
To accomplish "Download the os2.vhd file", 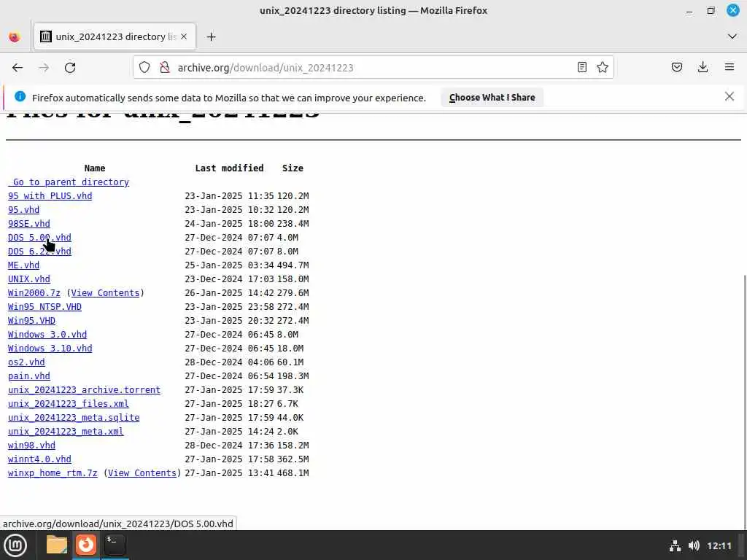I will click(x=26, y=362).
